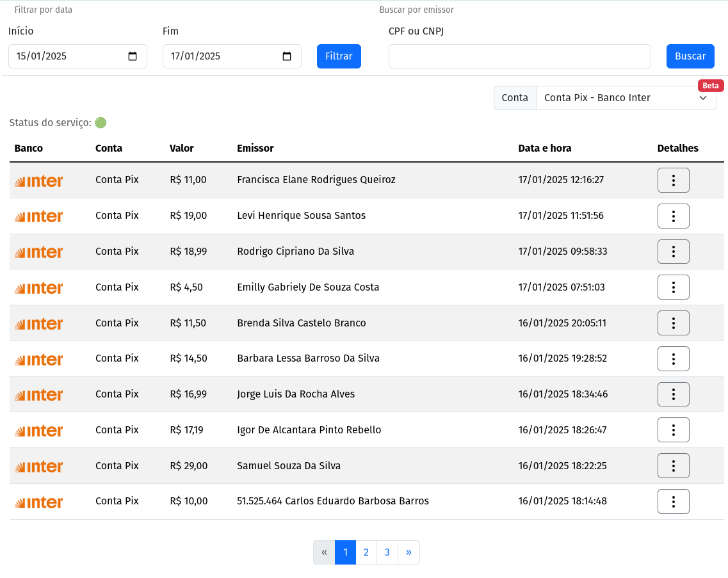Screen dimensions: 728x578
Task: Select emissor name Levi Henrique Sousa Santos
Action: click(302, 216)
